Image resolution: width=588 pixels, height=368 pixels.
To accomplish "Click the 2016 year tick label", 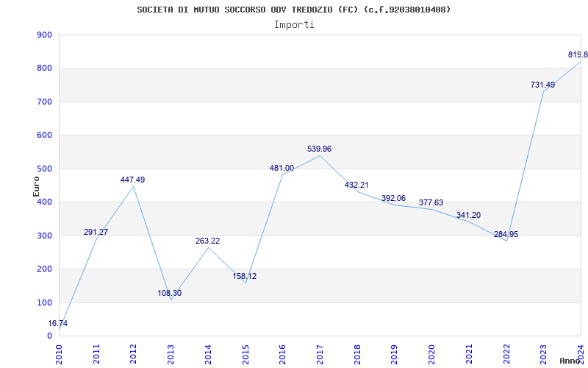I will 283,354.
